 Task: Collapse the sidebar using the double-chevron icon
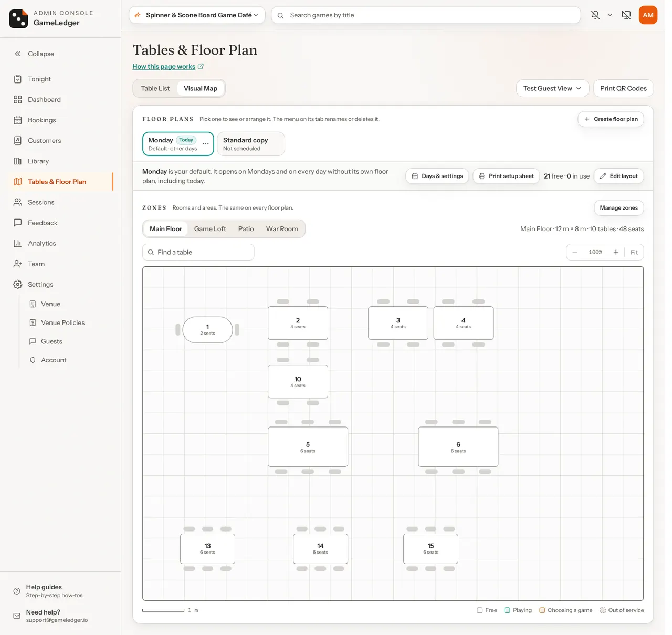[18, 54]
